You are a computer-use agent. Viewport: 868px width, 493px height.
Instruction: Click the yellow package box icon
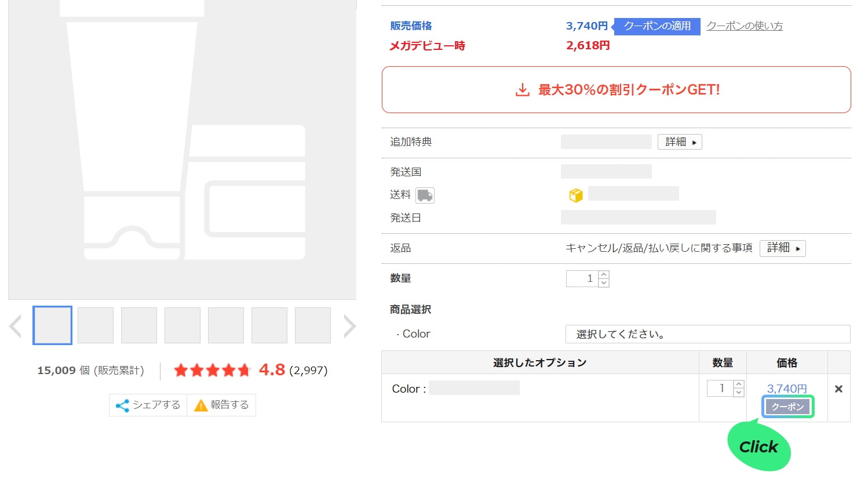pos(575,195)
